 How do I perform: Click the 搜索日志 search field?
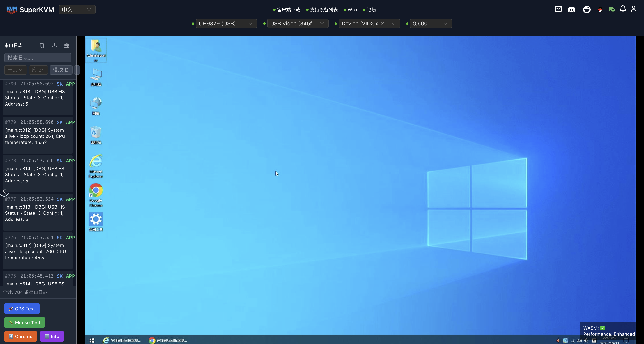(38, 58)
